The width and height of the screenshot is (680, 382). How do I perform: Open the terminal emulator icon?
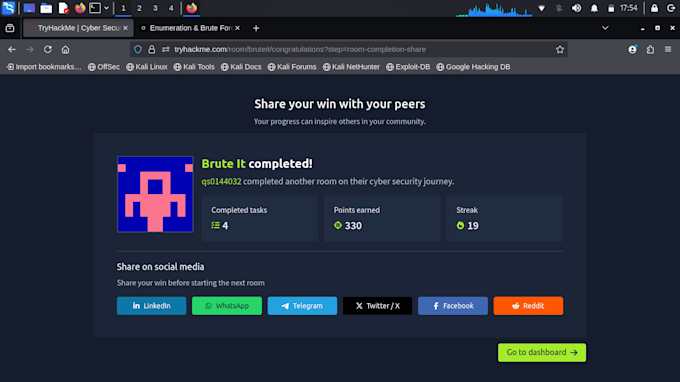tap(95, 8)
